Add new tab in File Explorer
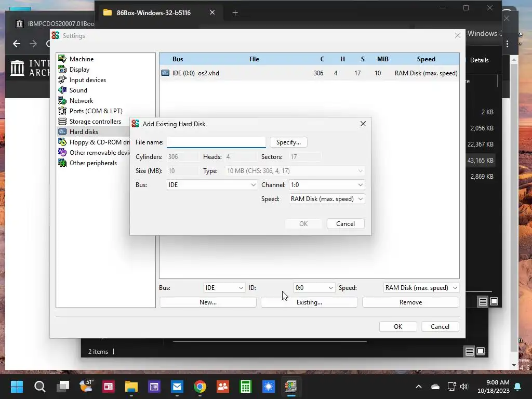The image size is (532, 399). pyautogui.click(x=235, y=13)
